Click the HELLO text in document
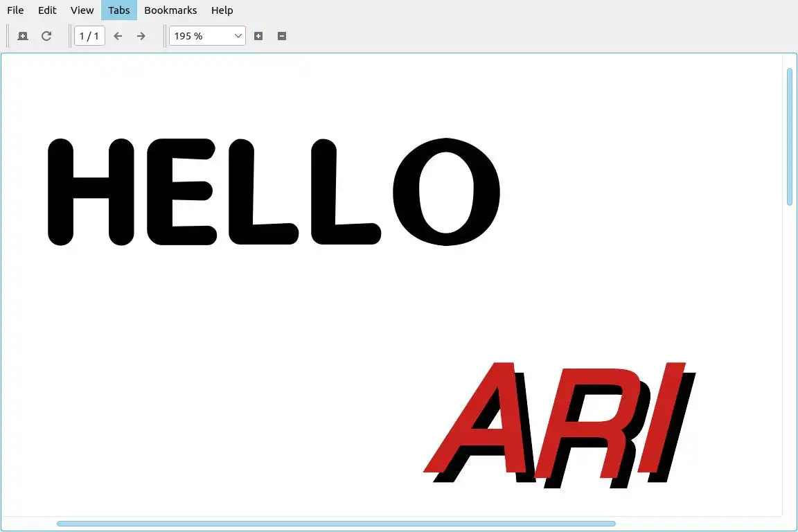 point(274,192)
